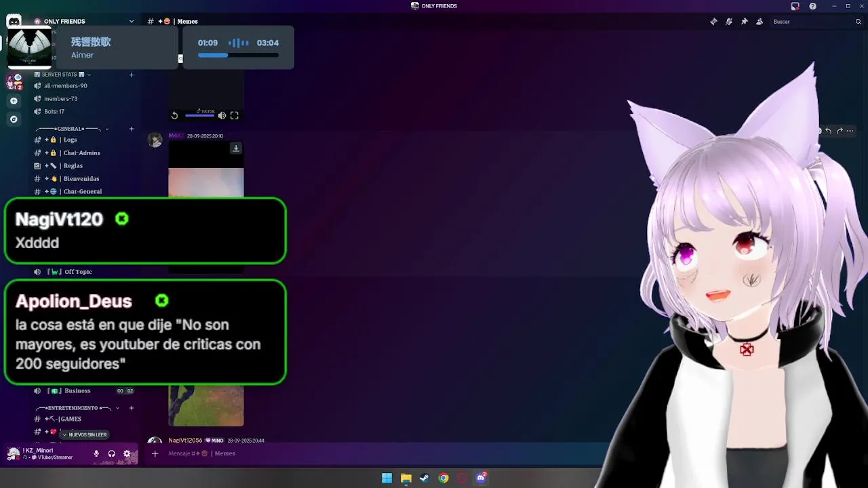868x488 pixels.
Task: Open the Threads icon in channel header
Action: 713,22
